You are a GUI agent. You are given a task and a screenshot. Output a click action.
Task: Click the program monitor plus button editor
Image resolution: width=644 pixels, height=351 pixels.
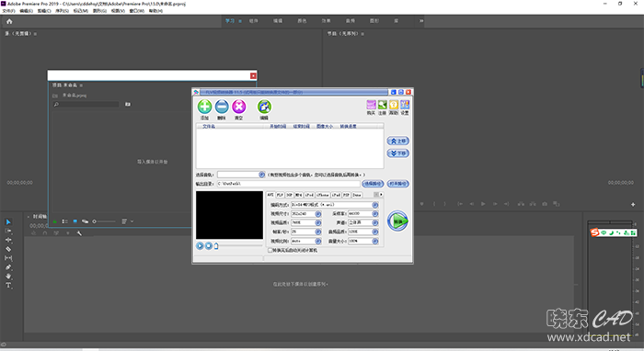click(x=633, y=204)
